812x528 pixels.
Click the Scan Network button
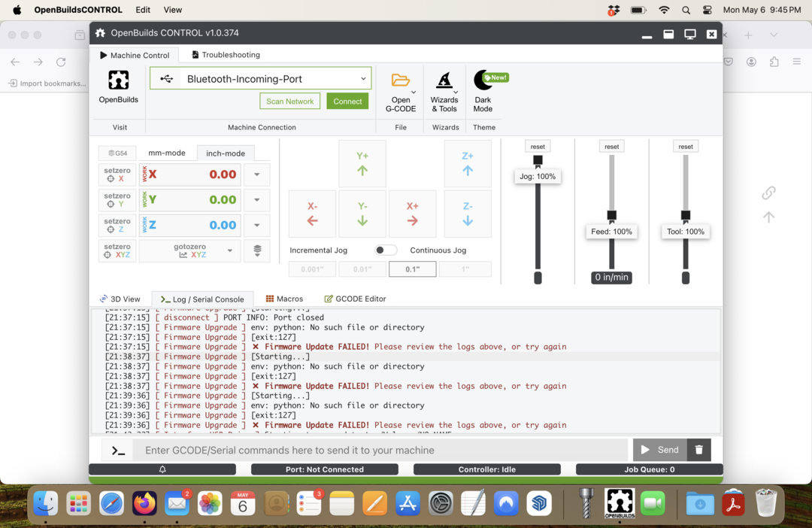click(290, 101)
